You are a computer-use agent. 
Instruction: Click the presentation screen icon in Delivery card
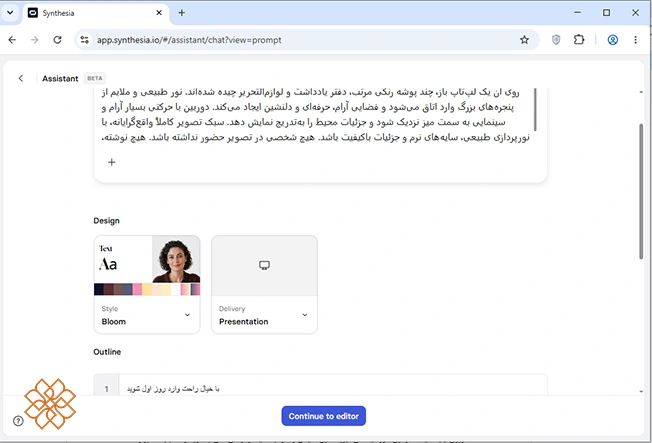click(x=264, y=265)
